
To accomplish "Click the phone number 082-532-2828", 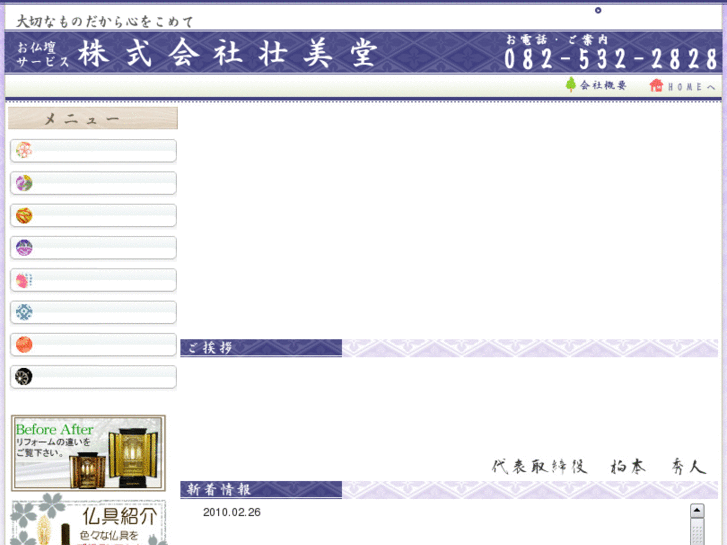I will (x=611, y=59).
